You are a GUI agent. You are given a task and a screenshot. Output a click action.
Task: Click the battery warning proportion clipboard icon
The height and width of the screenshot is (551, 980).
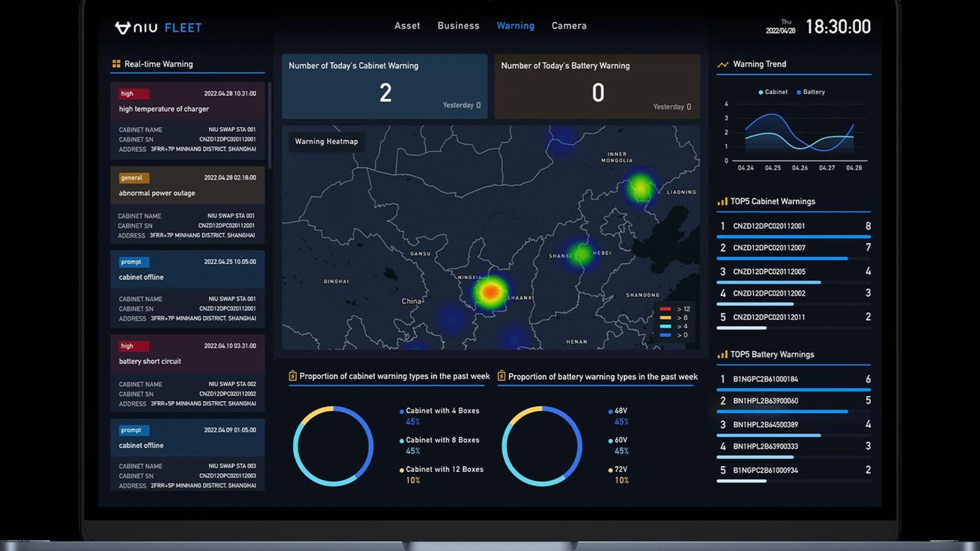(502, 376)
